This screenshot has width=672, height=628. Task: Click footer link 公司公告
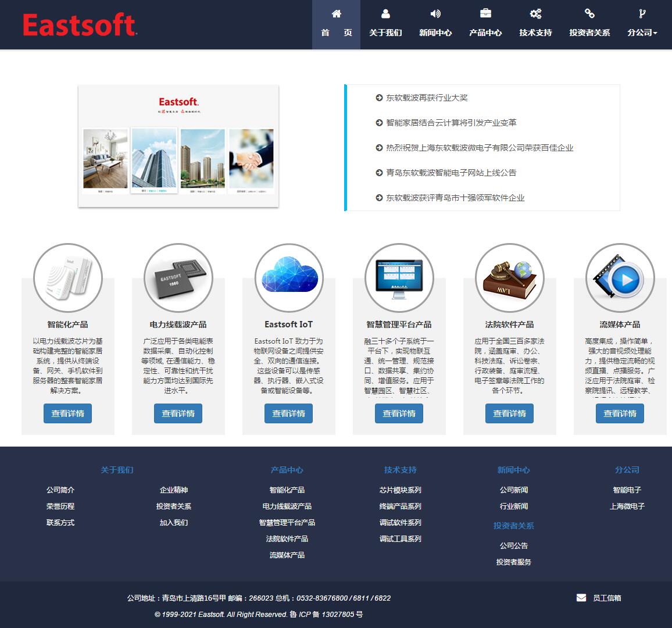(514, 545)
